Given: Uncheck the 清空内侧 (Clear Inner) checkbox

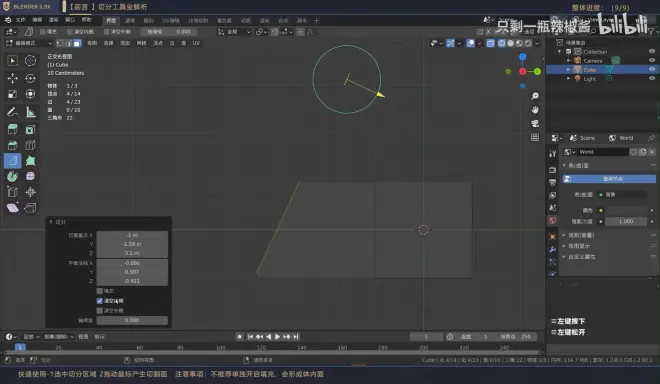Looking at the screenshot, I should coord(100,301).
